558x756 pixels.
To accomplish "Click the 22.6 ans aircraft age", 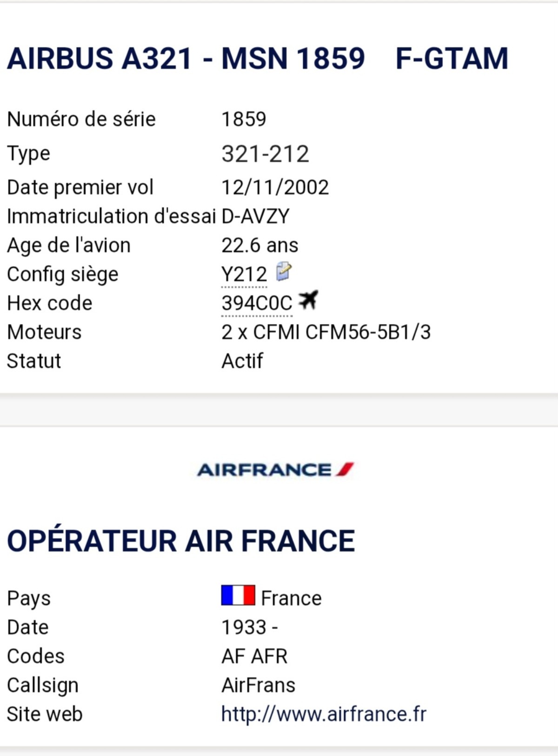I will tap(259, 245).
